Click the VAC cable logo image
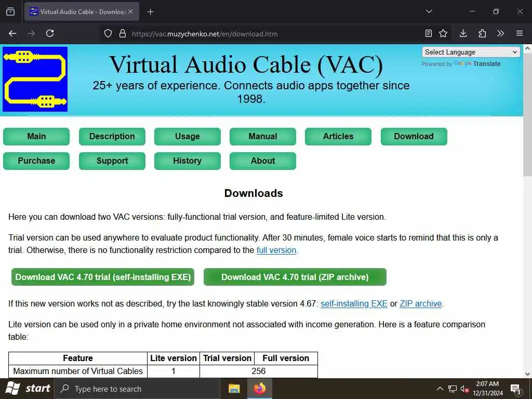The image size is (532, 399). click(35, 79)
